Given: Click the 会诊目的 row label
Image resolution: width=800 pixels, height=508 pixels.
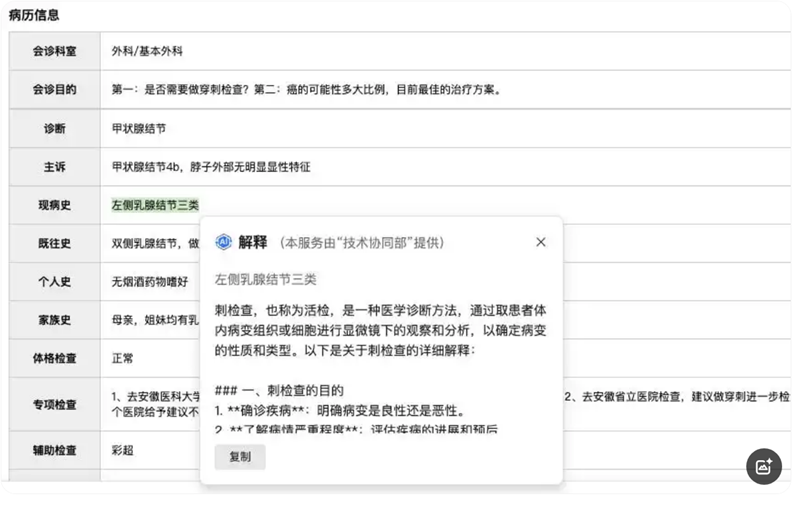Looking at the screenshot, I should 55,89.
